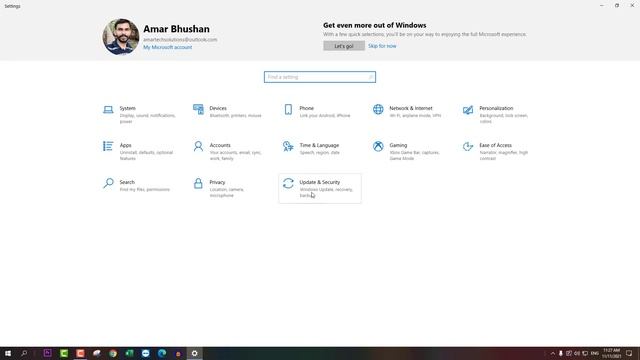Open the System settings category
Viewport: 640px width, 360px height.
coord(140,115)
